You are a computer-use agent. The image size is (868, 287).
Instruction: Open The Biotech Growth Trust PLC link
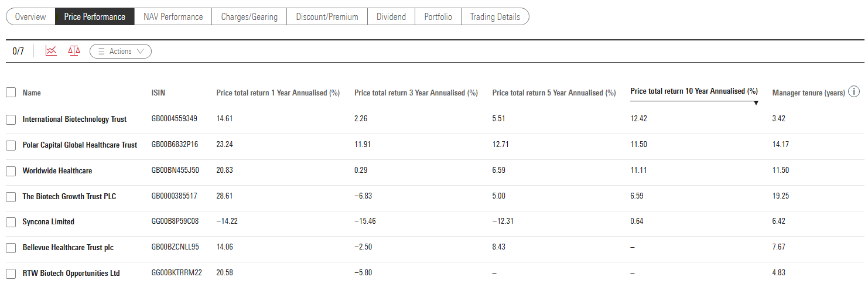pyautogui.click(x=69, y=196)
